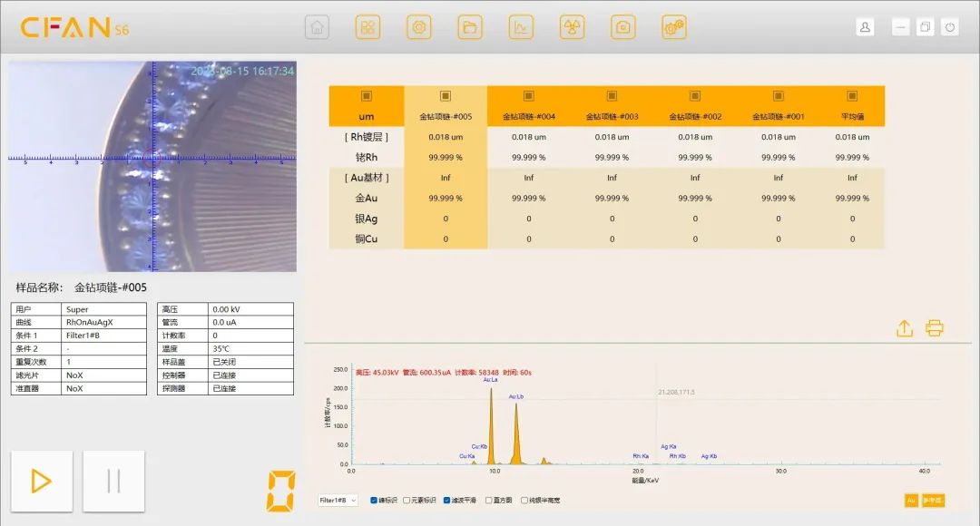Click the 0.0 uA tube current cell
This screenshot has height=526, width=980.
(x=250, y=322)
